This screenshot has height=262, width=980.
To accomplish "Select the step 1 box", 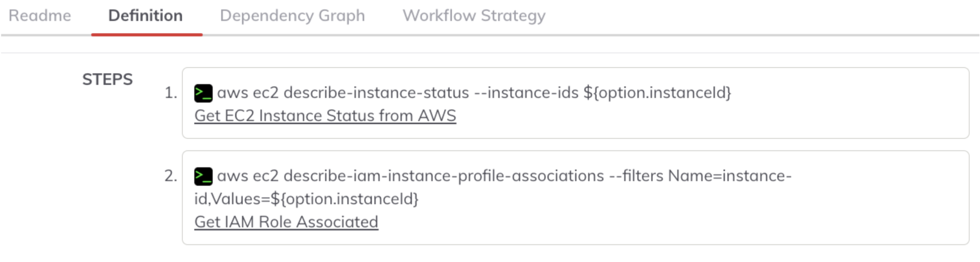I will (576, 103).
